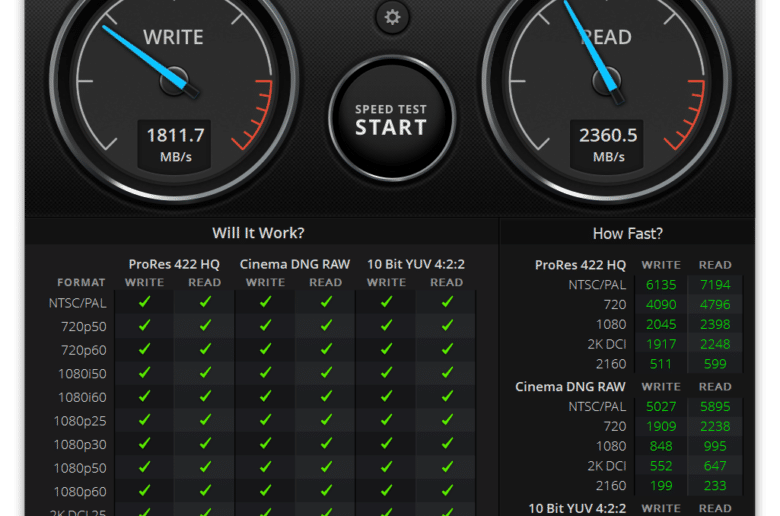
Task: Click the Cinema DNG 720 write value 1909
Action: pos(661,426)
